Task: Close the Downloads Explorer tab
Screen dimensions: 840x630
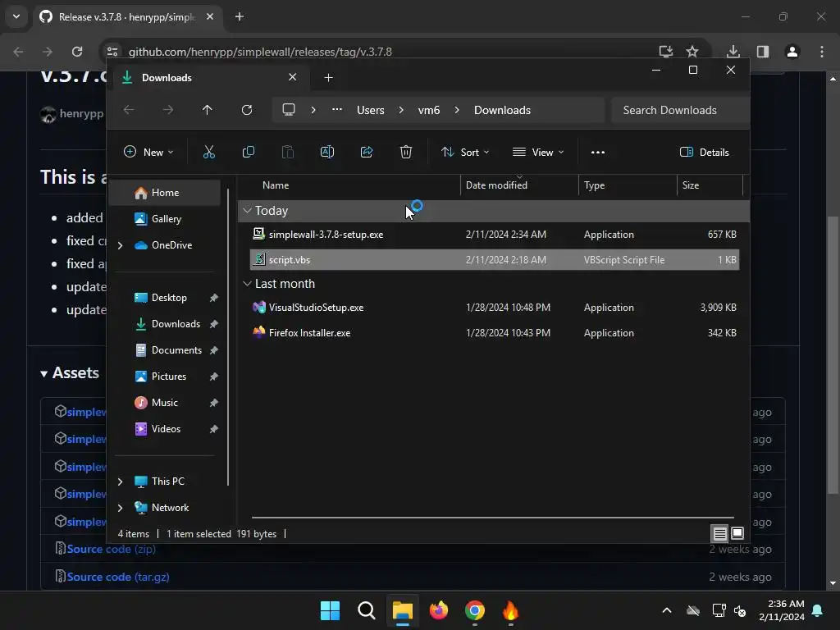Action: pos(293,77)
